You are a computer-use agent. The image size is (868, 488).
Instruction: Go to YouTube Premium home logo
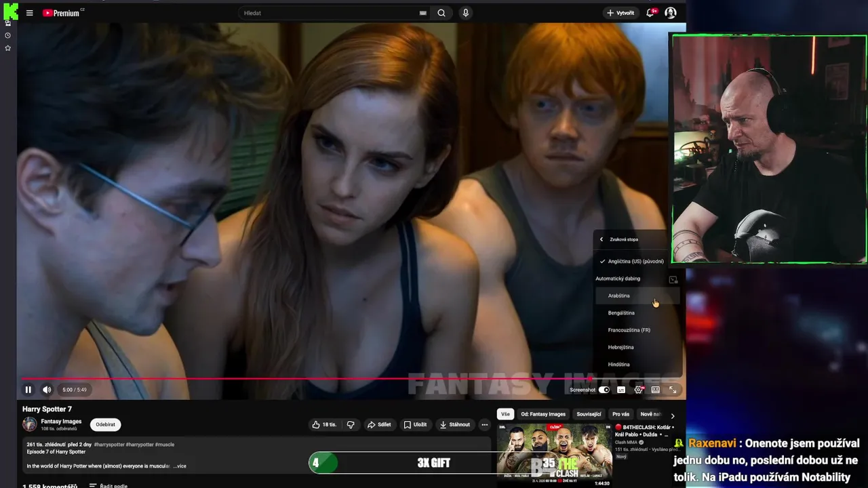click(62, 13)
